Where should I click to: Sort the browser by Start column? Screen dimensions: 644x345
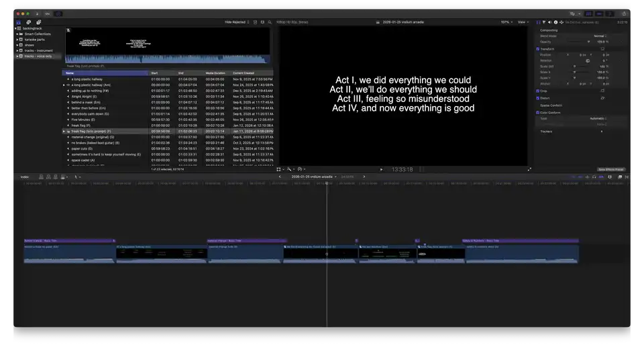(162, 73)
